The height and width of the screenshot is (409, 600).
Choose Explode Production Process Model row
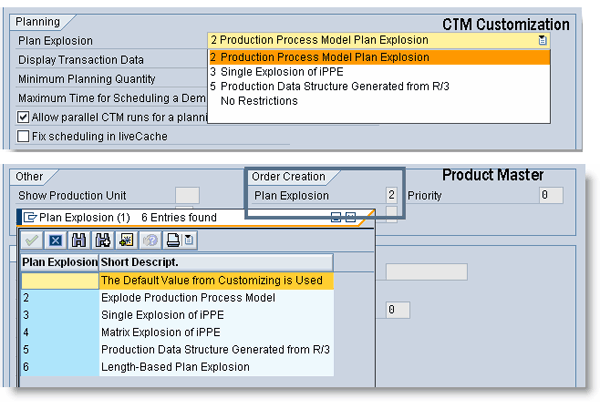(188, 298)
